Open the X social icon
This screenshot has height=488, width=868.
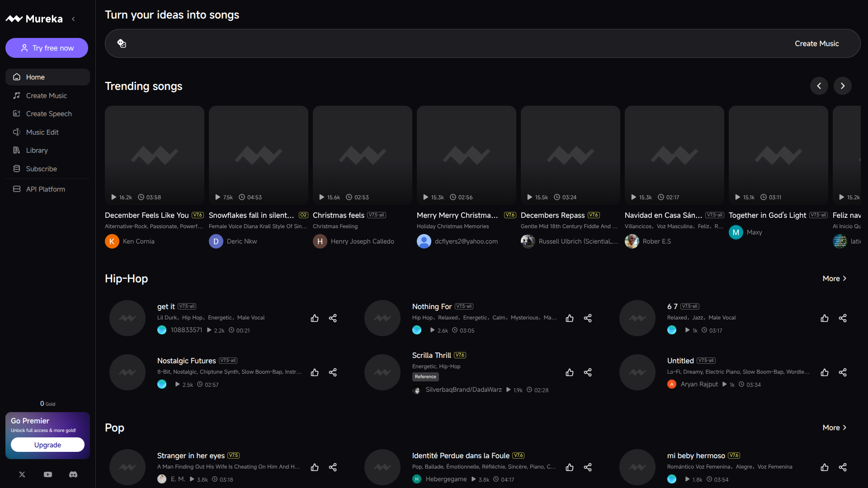click(22, 474)
